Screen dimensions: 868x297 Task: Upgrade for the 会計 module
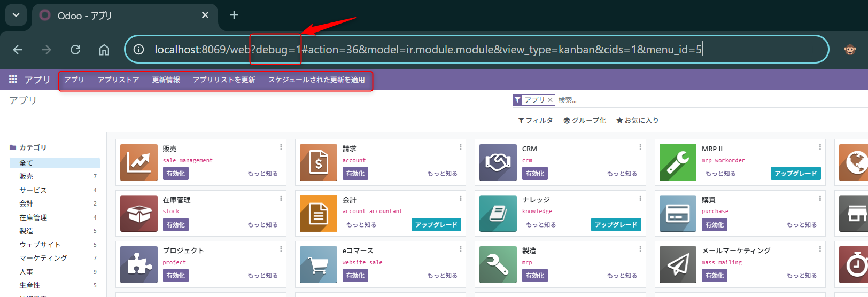pyautogui.click(x=436, y=225)
